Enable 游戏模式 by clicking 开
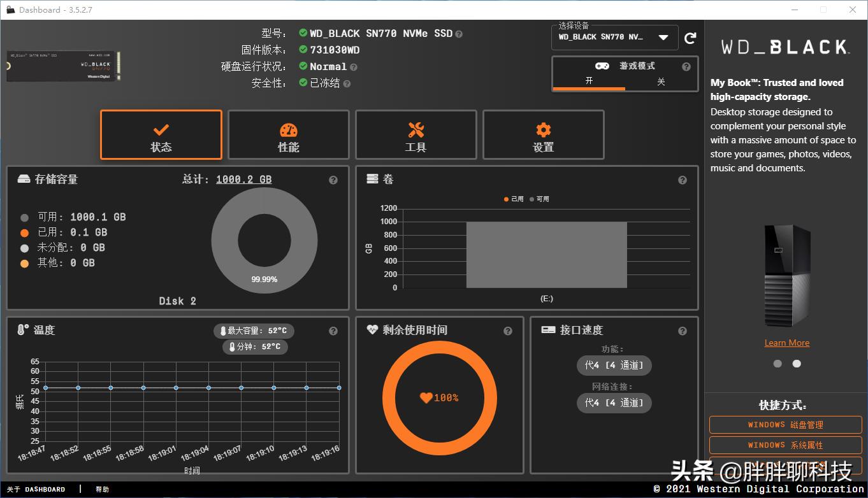The height and width of the screenshot is (498, 868). click(x=588, y=82)
